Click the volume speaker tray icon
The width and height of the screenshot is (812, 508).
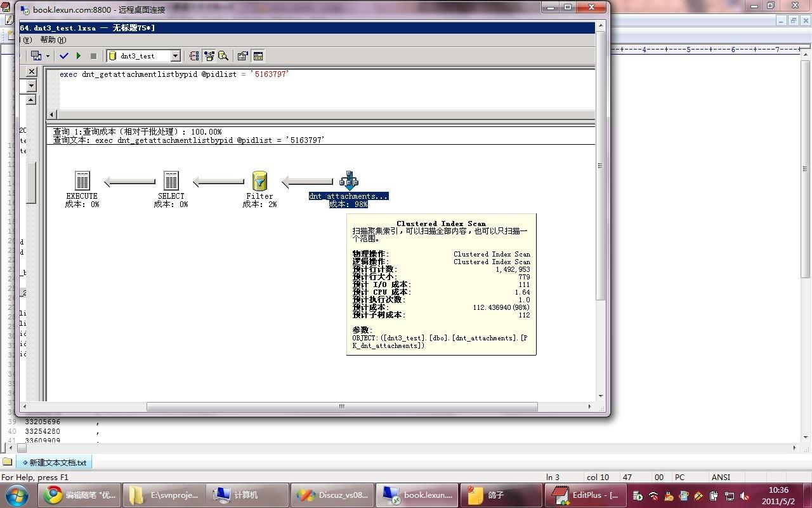744,496
